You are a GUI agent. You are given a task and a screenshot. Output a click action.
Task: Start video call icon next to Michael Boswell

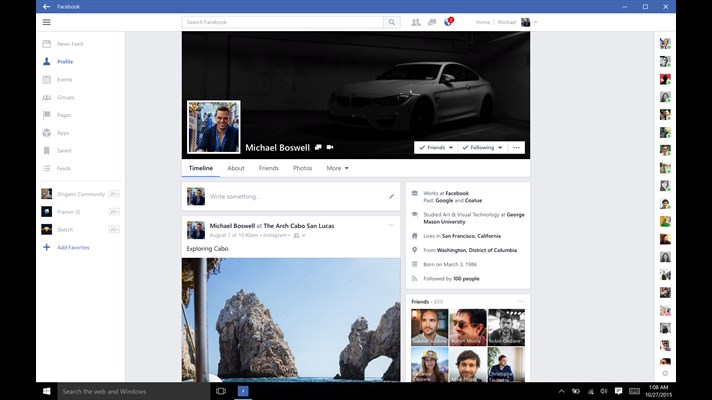[330, 147]
